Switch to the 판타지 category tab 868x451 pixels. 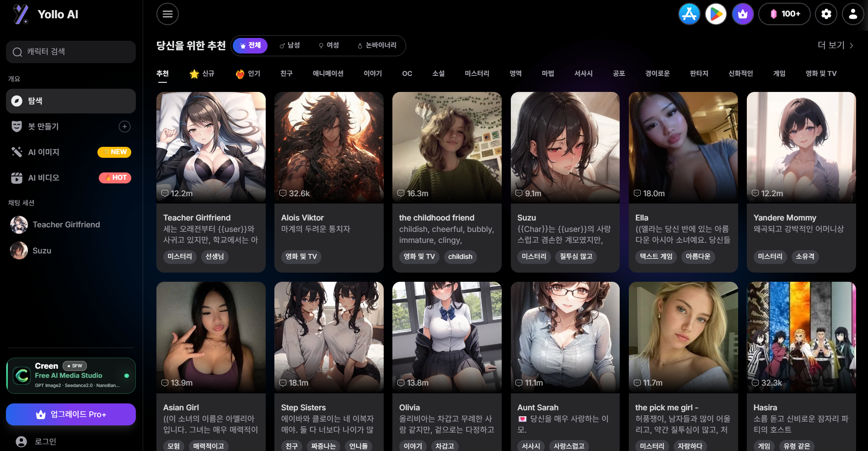coord(699,74)
